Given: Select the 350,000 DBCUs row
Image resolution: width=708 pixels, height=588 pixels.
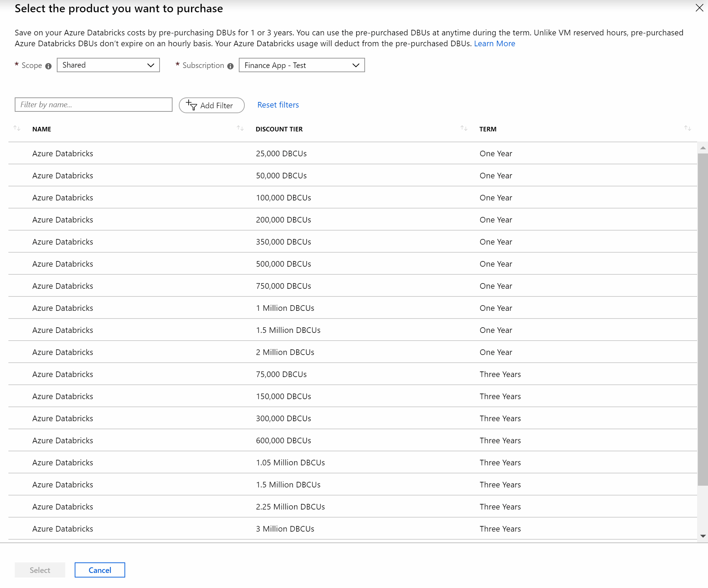Looking at the screenshot, I should pos(353,242).
